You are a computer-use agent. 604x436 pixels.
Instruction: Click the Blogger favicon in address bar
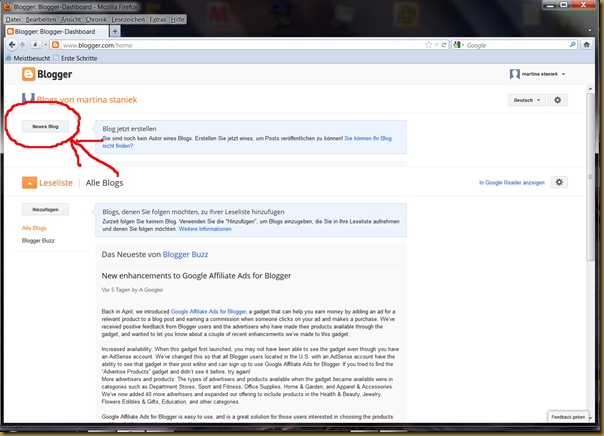coord(55,45)
